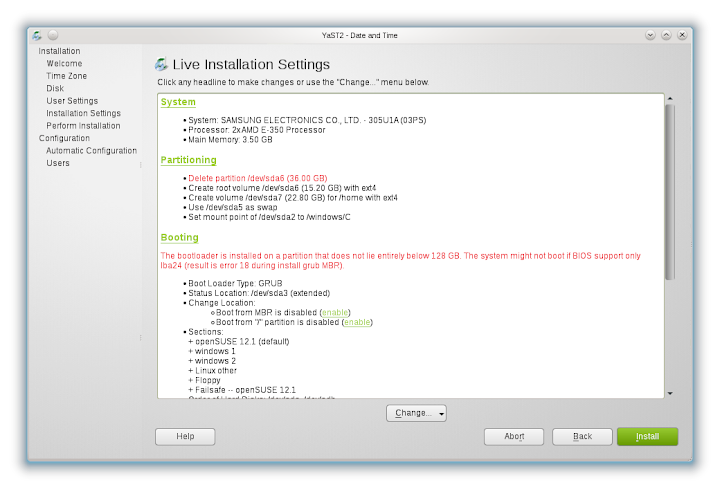Click the scrollbar up arrow
720x489 pixels.
[x=670, y=99]
